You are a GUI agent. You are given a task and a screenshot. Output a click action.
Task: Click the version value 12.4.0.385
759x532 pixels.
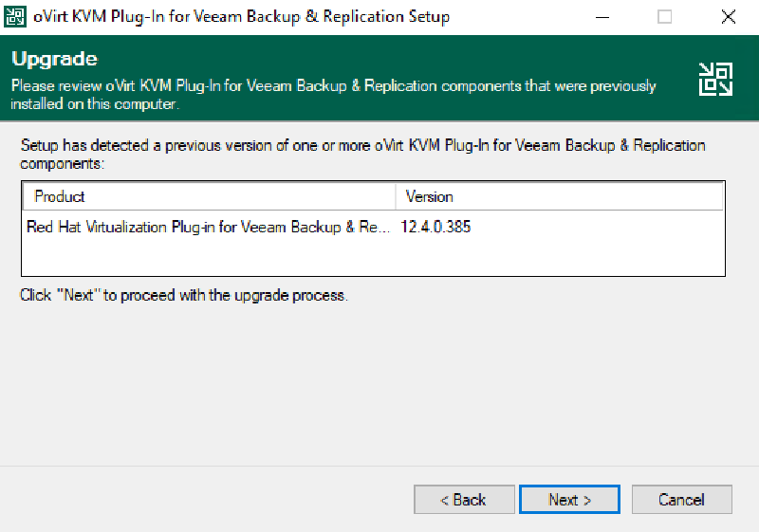tap(435, 227)
